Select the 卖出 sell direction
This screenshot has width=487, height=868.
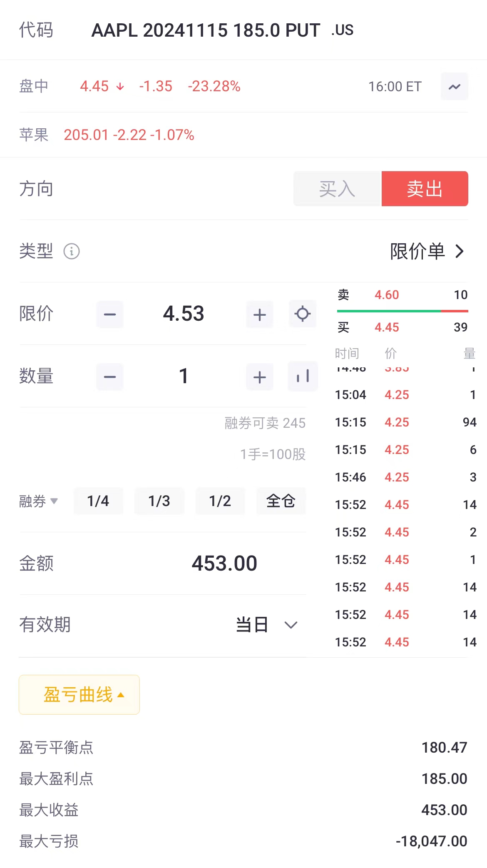click(x=425, y=189)
